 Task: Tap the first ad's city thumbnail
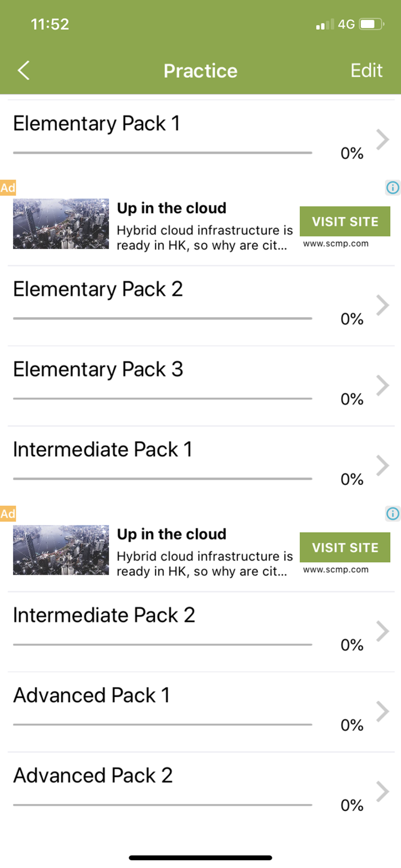click(61, 224)
